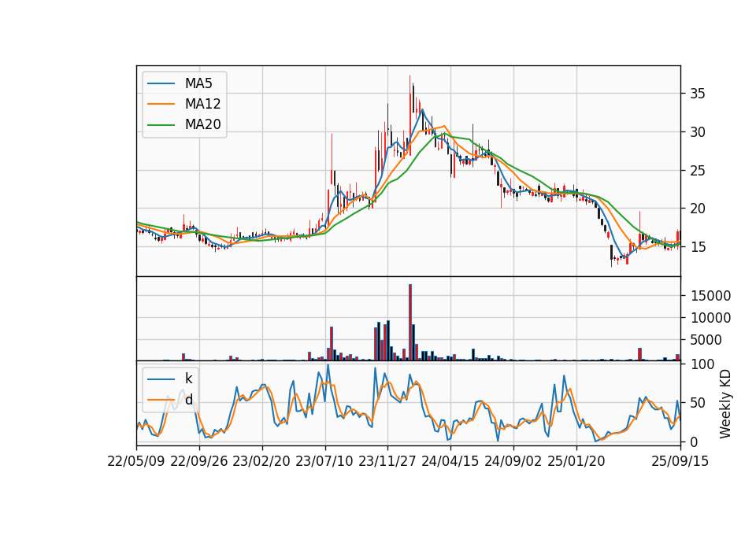Screen dimensions: 756x543
Task: Click the blue k legend line sample
Action: (x=161, y=379)
